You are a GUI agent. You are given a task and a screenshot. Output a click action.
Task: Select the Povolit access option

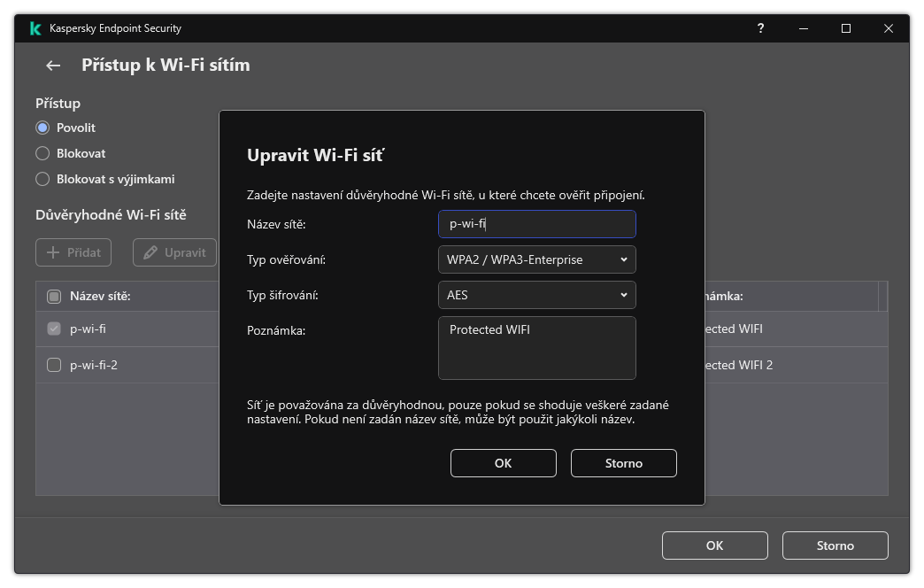(42, 127)
